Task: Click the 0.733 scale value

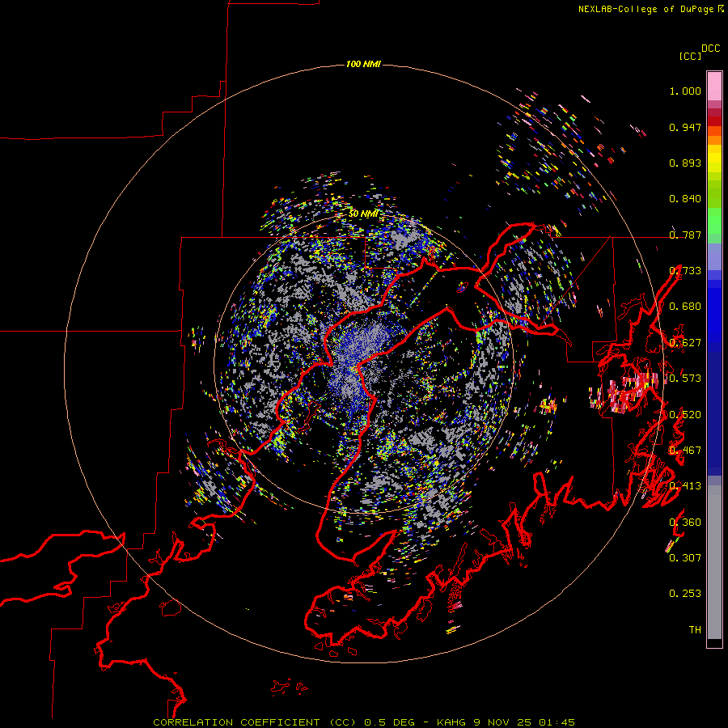Action: click(x=685, y=271)
